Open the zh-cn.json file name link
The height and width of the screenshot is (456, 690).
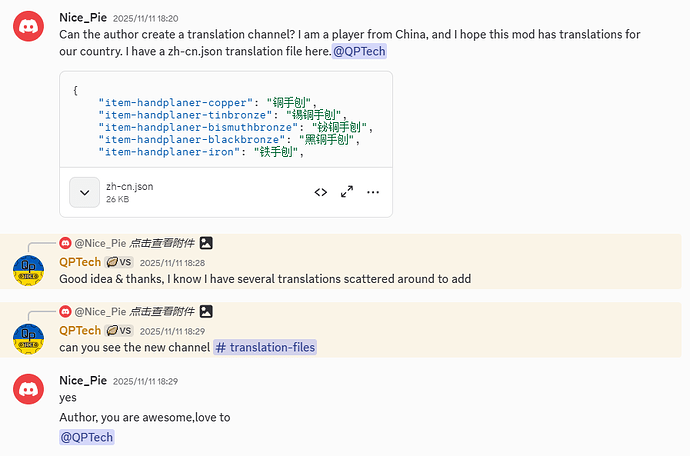point(129,186)
